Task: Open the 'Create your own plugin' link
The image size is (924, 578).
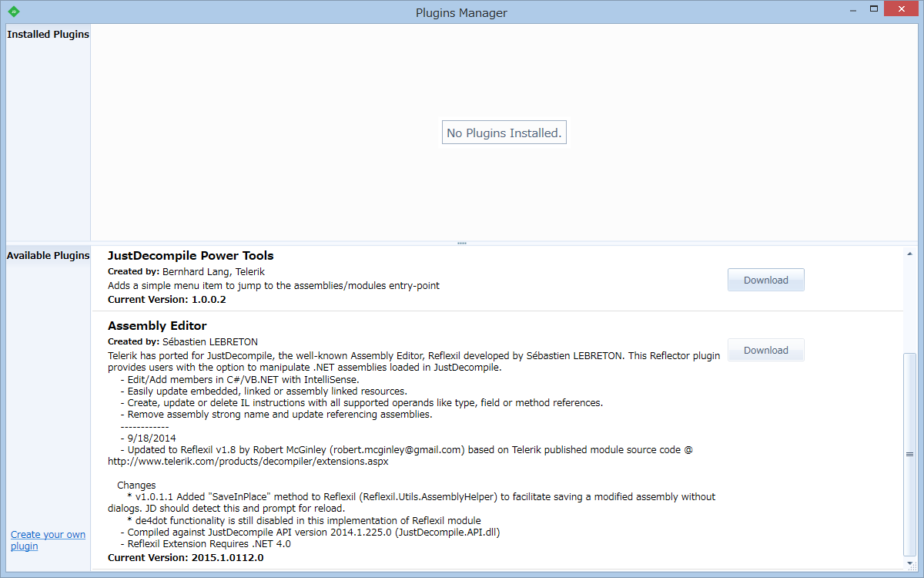Action: 48,540
